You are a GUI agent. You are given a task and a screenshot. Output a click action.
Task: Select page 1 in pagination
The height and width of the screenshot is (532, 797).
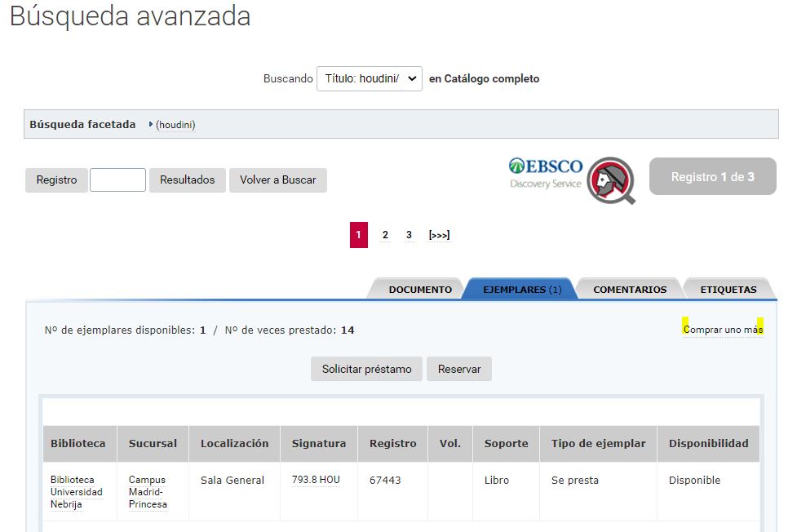(358, 235)
